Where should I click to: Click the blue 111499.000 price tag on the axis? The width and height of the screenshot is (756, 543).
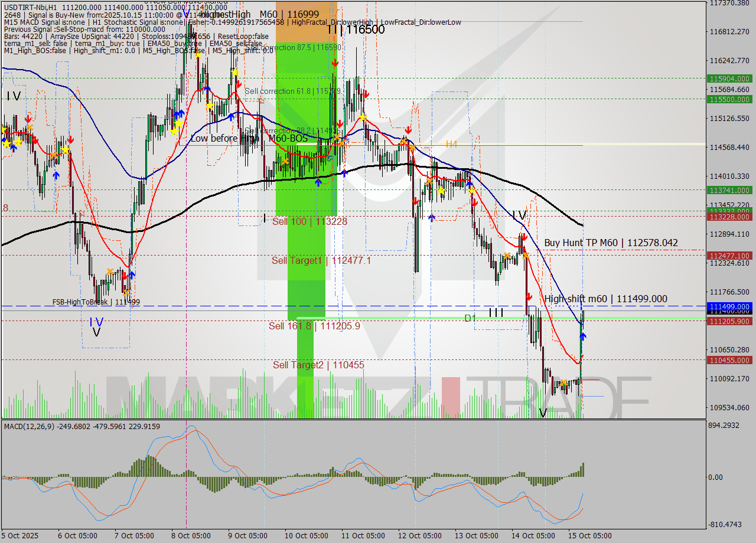pyautogui.click(x=731, y=307)
